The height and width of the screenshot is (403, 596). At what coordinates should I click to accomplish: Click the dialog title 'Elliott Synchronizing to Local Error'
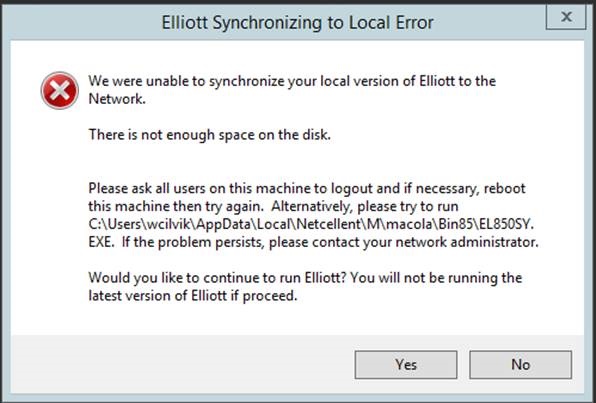pos(298,23)
